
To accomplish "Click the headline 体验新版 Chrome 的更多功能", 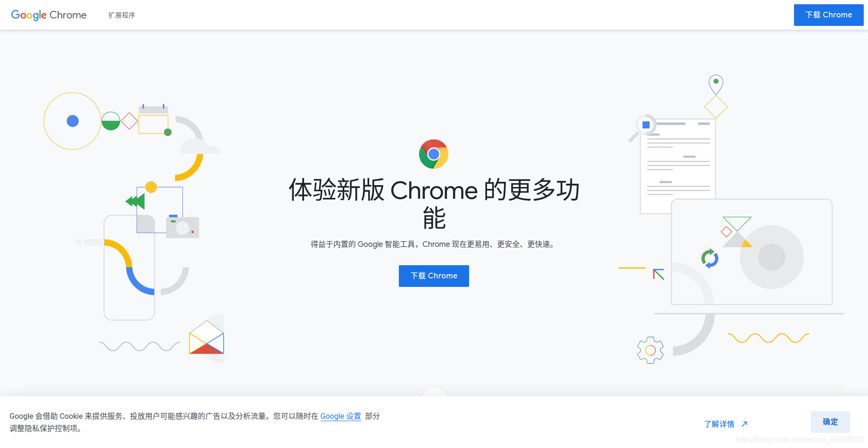I will coord(434,204).
